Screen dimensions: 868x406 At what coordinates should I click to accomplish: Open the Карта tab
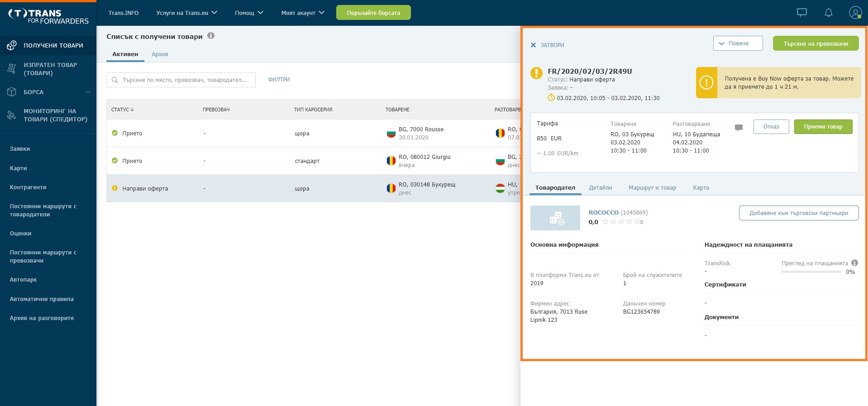pos(701,188)
